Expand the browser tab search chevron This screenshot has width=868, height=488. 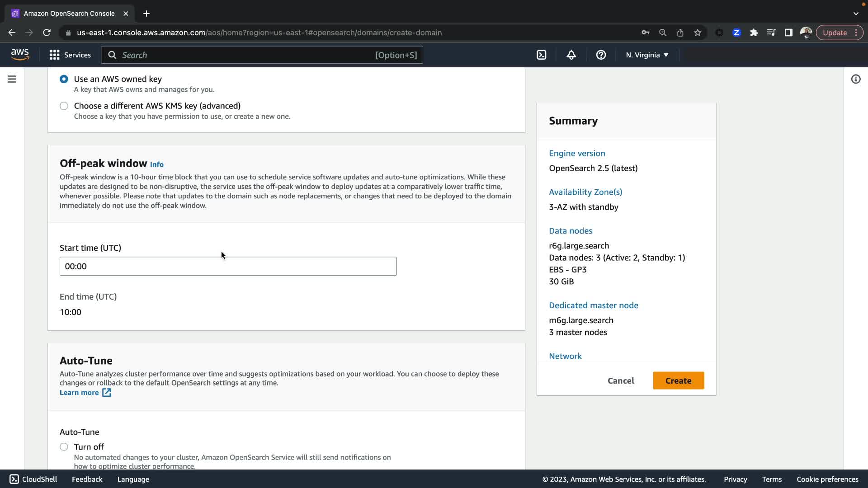[856, 14]
